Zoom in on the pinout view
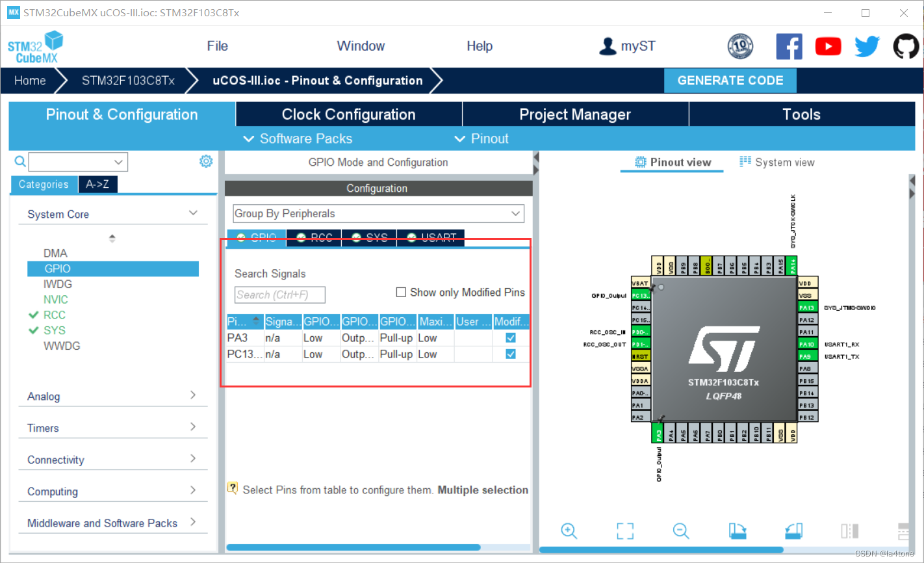The width and height of the screenshot is (924, 563). 569,531
